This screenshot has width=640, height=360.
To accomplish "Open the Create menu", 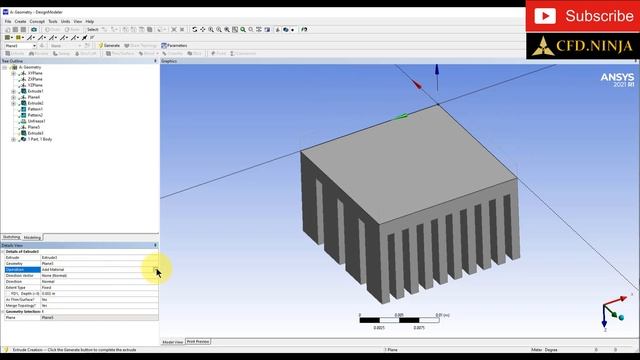I will tap(20, 21).
